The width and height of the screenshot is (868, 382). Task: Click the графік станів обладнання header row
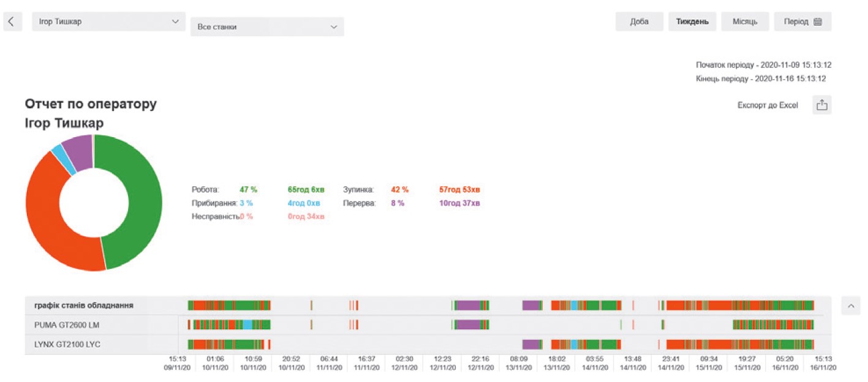(84, 305)
